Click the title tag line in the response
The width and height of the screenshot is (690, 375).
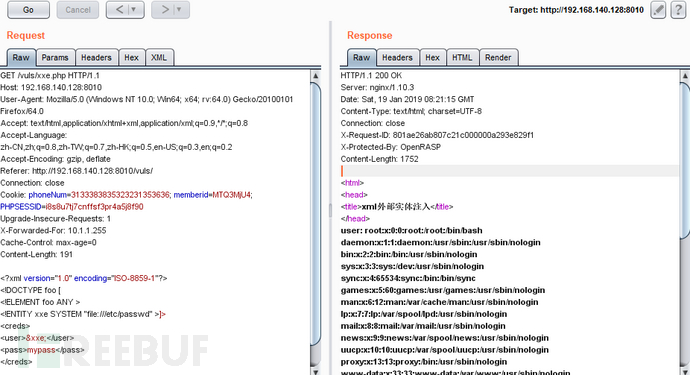tap(397, 206)
